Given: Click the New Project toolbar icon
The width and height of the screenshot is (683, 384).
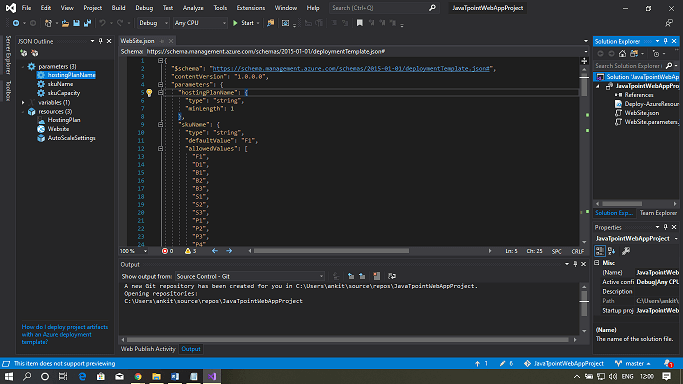Looking at the screenshot, I should tap(48, 23).
